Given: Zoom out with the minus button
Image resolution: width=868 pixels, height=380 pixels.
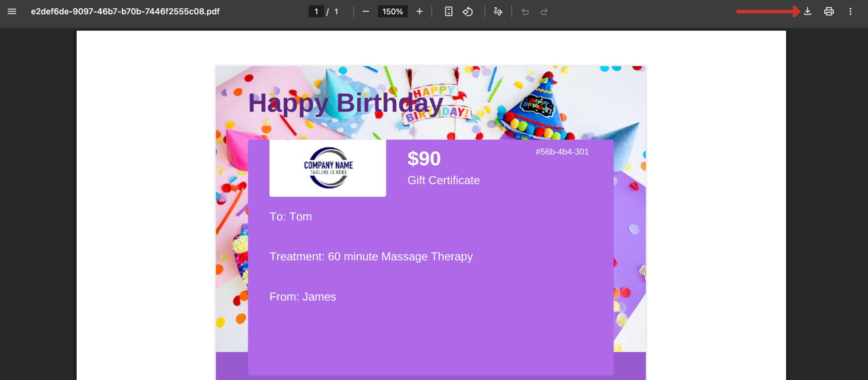Looking at the screenshot, I should 366,12.
